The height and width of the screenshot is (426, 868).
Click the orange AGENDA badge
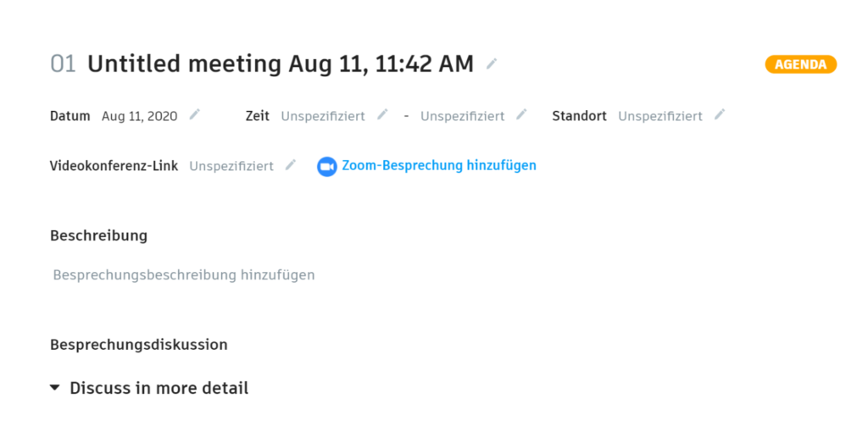tap(800, 64)
